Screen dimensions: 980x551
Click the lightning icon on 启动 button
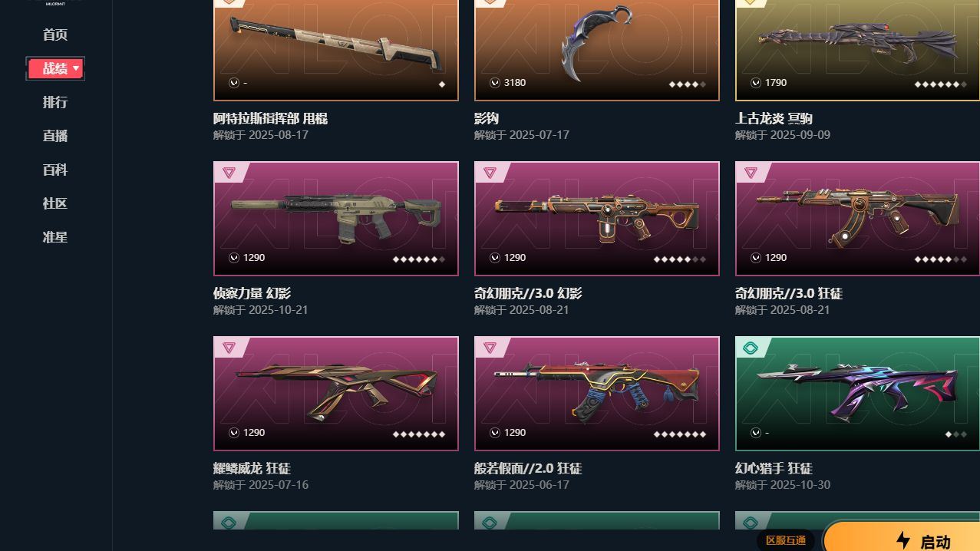tap(903, 539)
